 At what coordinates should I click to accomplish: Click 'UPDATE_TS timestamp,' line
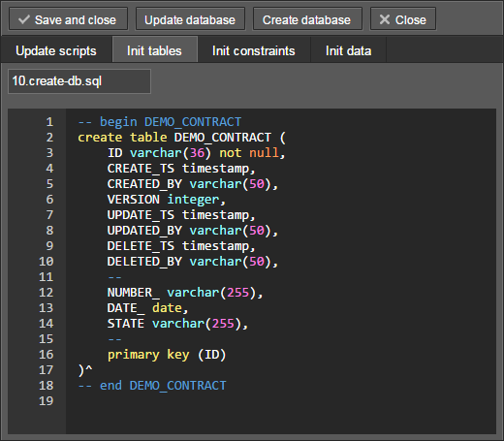coord(181,215)
